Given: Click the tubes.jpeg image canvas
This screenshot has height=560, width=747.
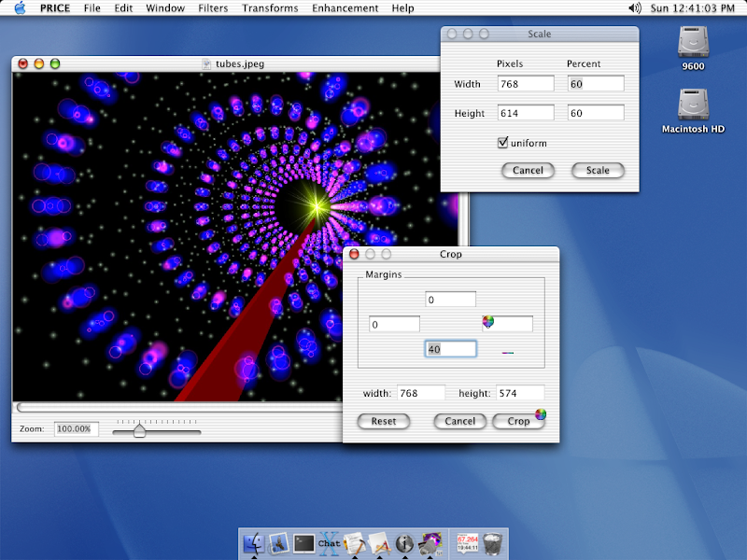Looking at the screenshot, I should (235, 237).
